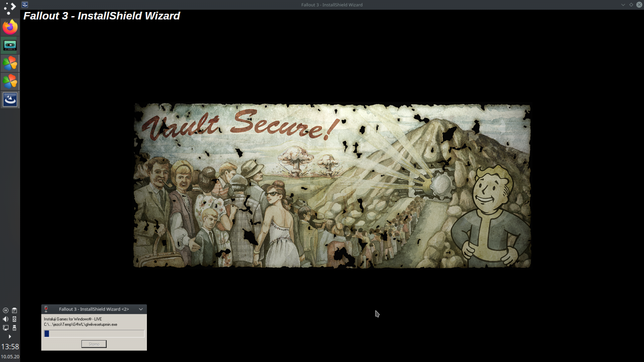Image resolution: width=644 pixels, height=362 pixels.
Task: Click the display connection icon in the tray
Action: pyautogui.click(x=5, y=328)
